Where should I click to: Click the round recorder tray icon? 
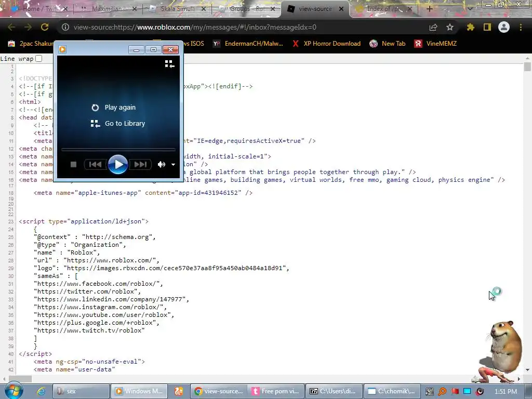480,392
